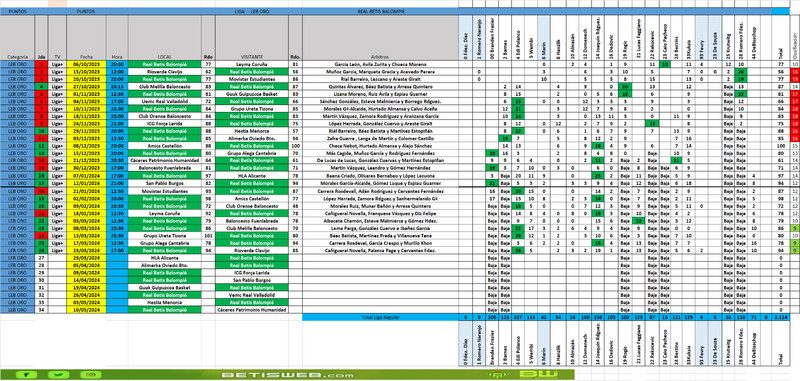Select the grand total cell 2.114
The image size is (800, 381).
(x=781, y=317)
